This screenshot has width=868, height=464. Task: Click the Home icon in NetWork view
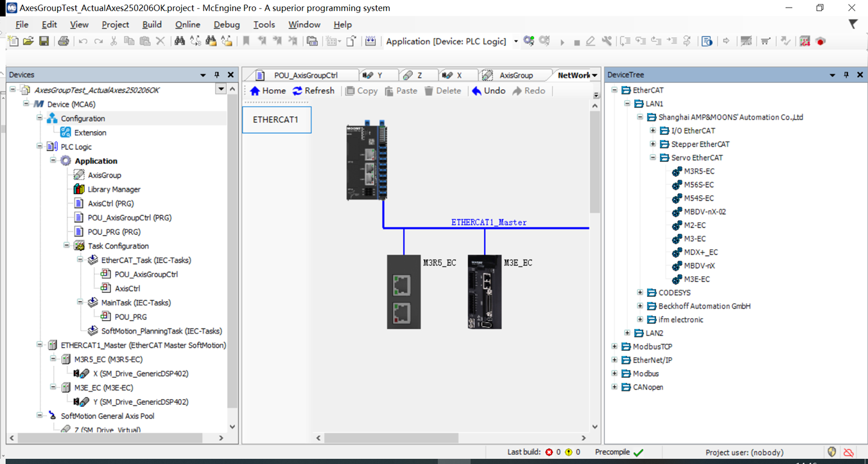tap(268, 91)
